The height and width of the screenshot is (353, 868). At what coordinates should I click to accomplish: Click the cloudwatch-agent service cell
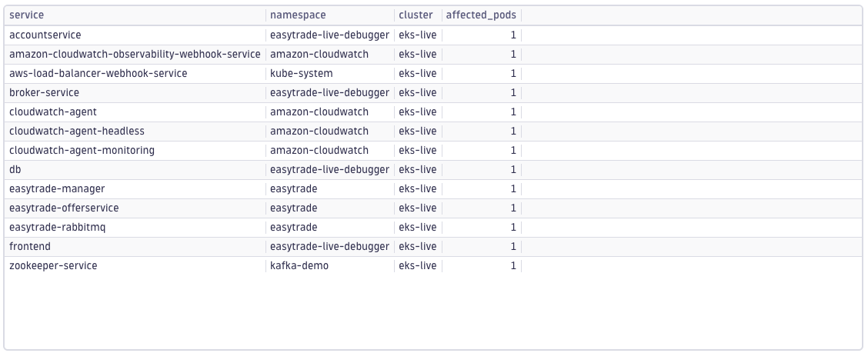(x=135, y=112)
